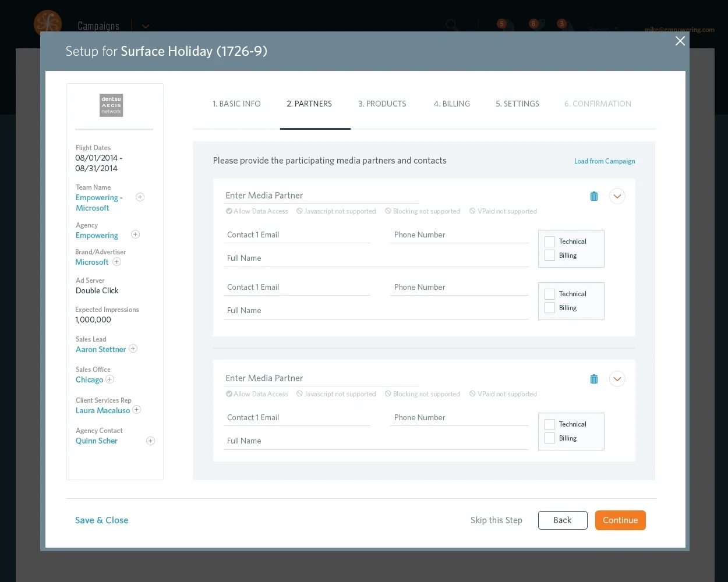Image resolution: width=728 pixels, height=582 pixels.
Task: Toggle VPaid not supported for second partner
Action: [x=503, y=394]
